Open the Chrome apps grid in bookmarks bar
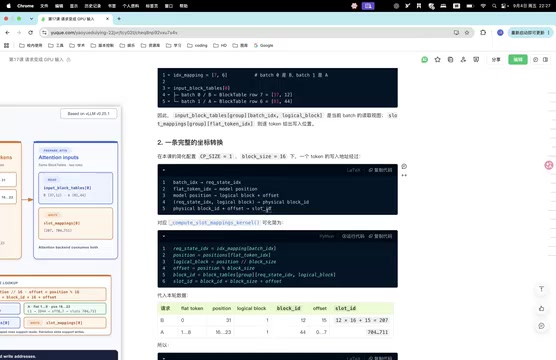This screenshot has width=556, height=360. 6,45
